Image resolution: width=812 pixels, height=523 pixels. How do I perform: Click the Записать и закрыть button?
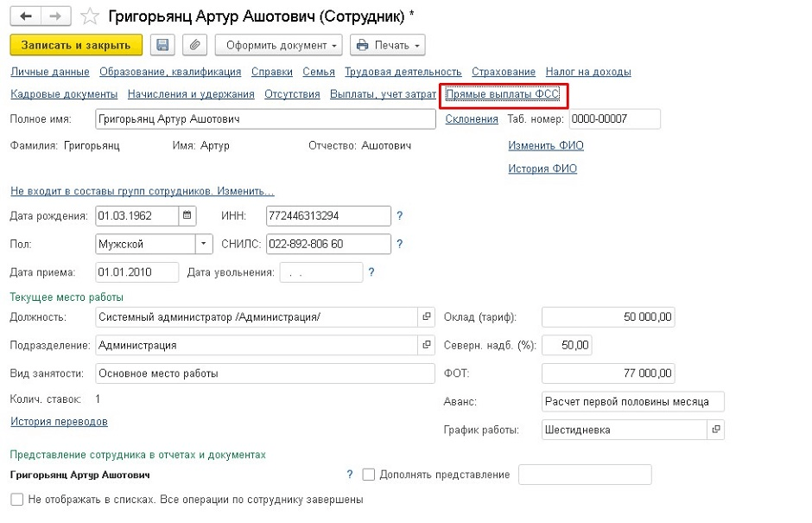pyautogui.click(x=75, y=45)
